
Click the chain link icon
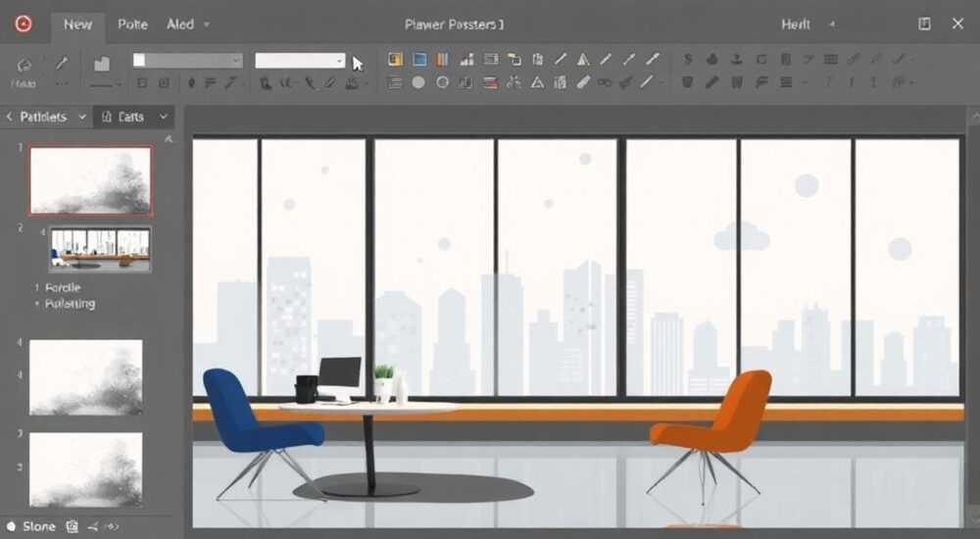point(605,82)
